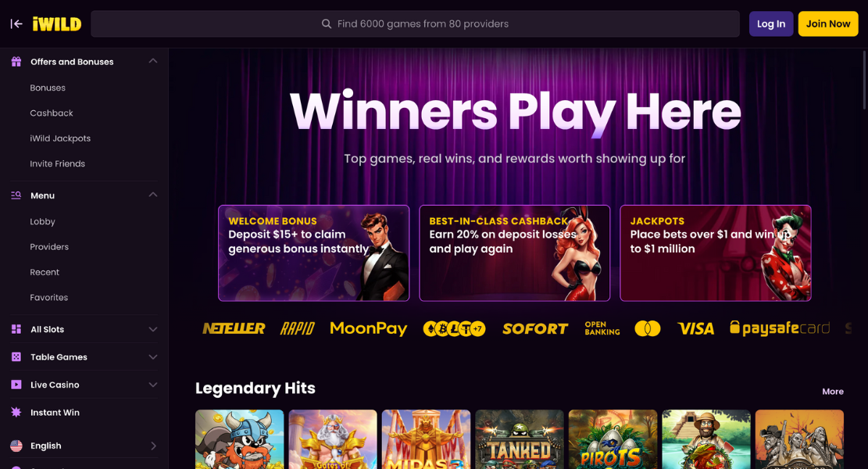Image resolution: width=868 pixels, height=469 pixels.
Task: Click the Table Games dice icon
Action: pyautogui.click(x=16, y=356)
